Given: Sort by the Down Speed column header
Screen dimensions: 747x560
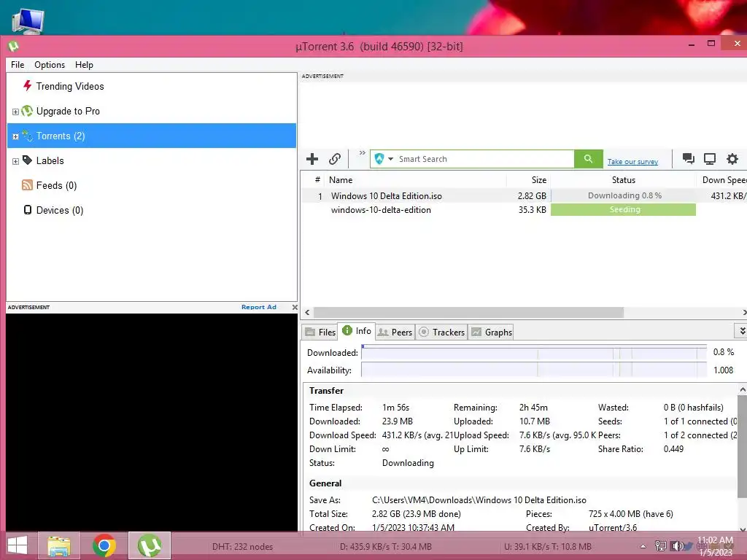Looking at the screenshot, I should (722, 180).
